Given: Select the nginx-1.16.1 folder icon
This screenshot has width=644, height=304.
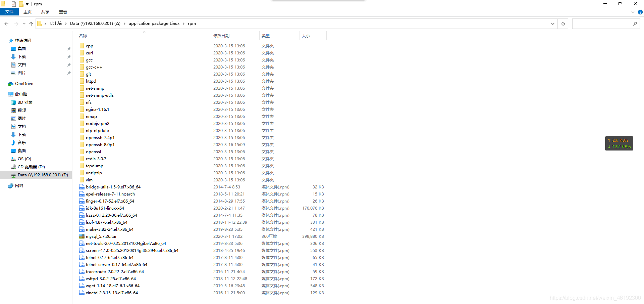Looking at the screenshot, I should pyautogui.click(x=82, y=109).
